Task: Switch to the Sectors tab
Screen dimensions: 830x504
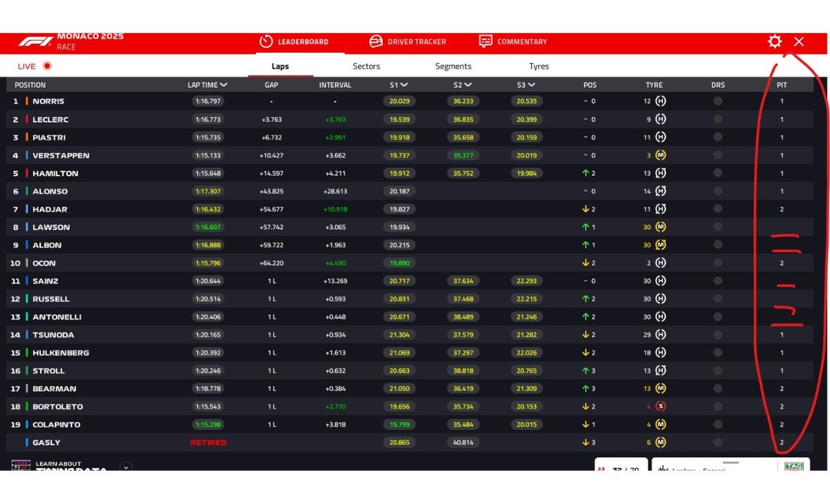Action: [x=366, y=66]
